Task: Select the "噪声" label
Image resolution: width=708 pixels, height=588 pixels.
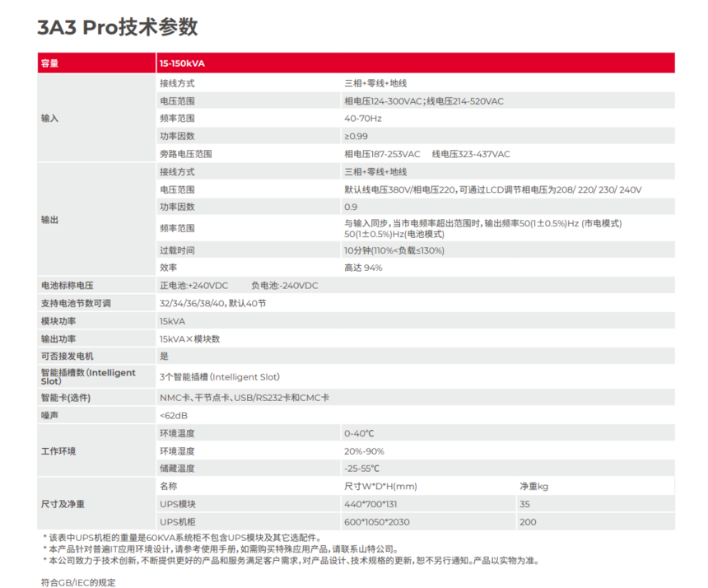Action: pos(49,416)
